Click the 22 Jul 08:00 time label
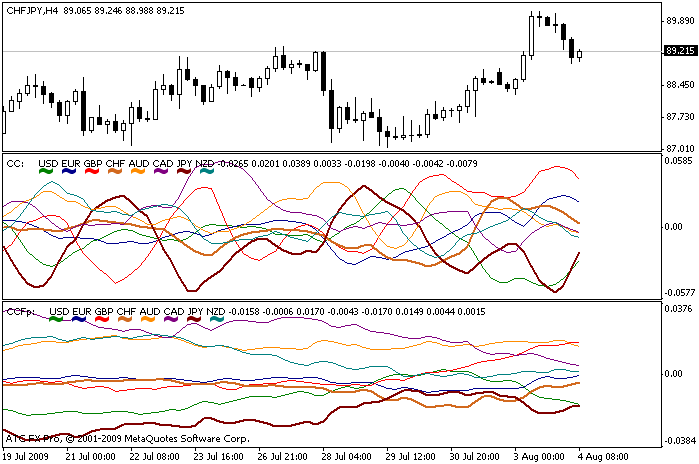Viewport: 699px width, 464px height. 155,457
